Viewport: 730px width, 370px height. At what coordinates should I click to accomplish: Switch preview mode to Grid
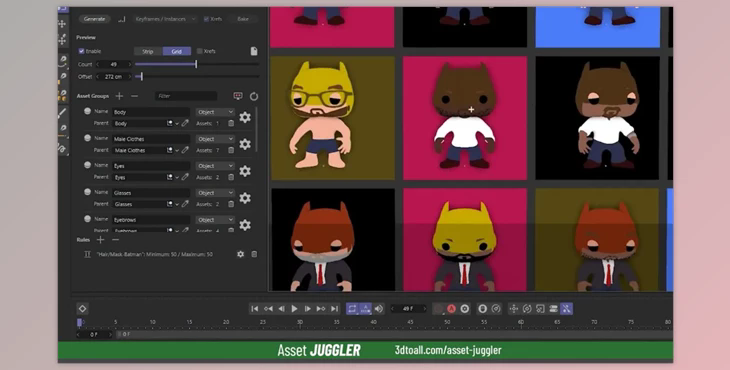tap(177, 51)
